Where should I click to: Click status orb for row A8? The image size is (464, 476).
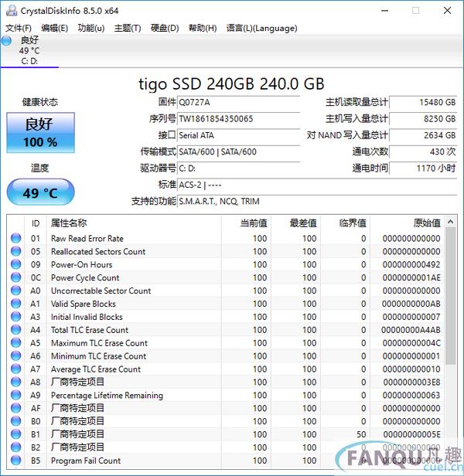15,382
